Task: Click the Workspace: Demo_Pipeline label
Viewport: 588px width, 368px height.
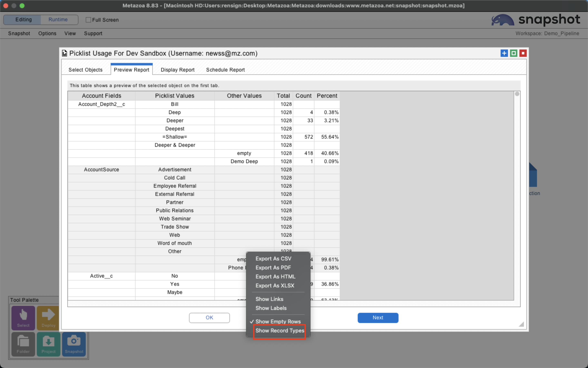Action: coord(547,33)
